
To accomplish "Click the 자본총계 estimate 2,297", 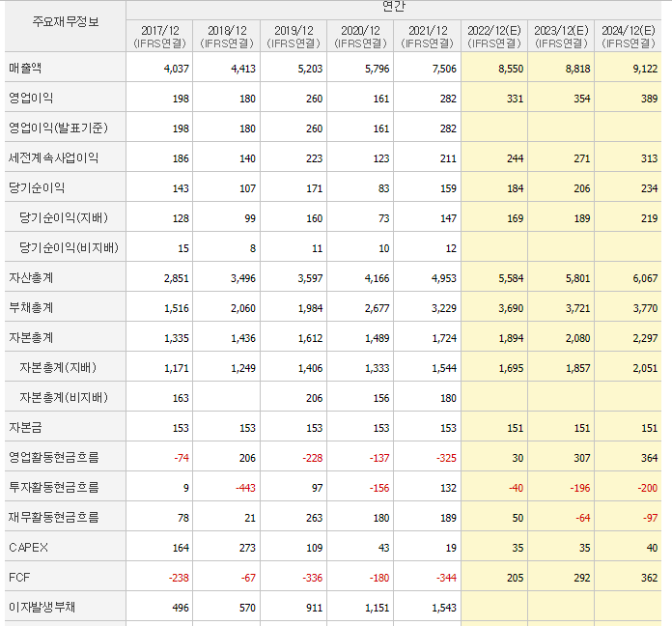I will pyautogui.click(x=645, y=338).
